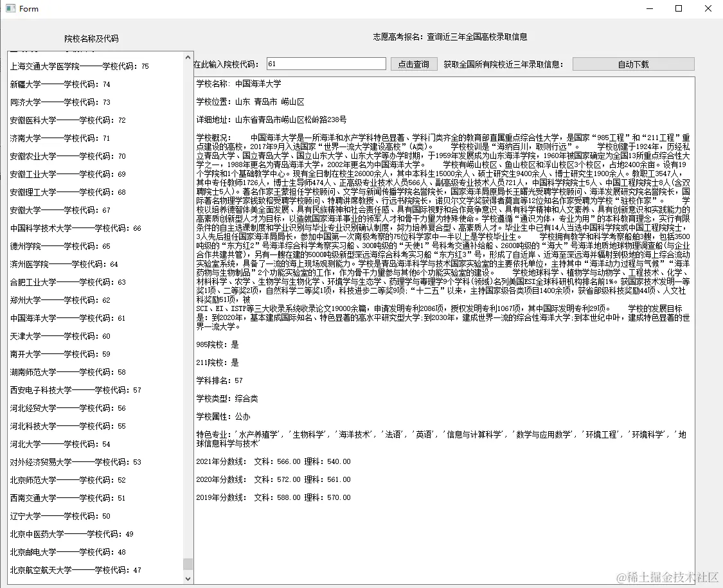Click the 学校属性: 公办 line
The width and height of the screenshot is (723, 588).
pos(223,416)
